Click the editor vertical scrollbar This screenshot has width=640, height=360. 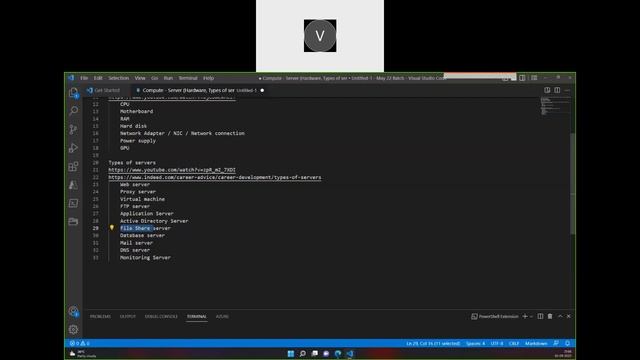pos(572,184)
